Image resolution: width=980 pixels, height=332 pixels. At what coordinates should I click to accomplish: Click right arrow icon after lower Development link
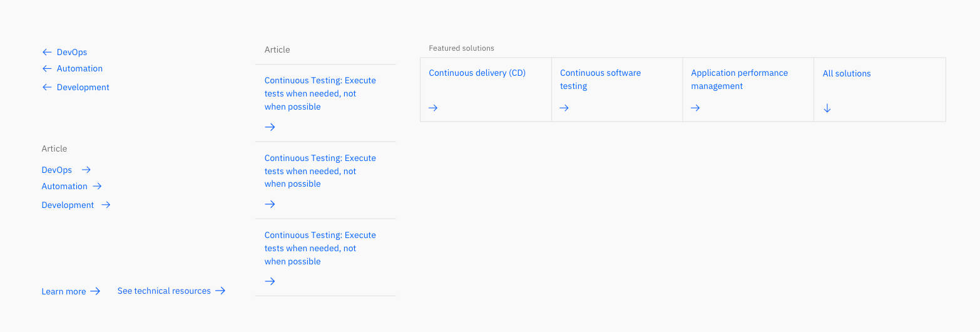point(106,205)
